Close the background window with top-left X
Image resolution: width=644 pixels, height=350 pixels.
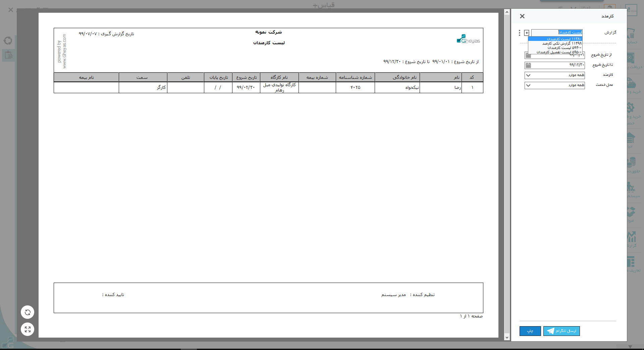[x=11, y=10]
